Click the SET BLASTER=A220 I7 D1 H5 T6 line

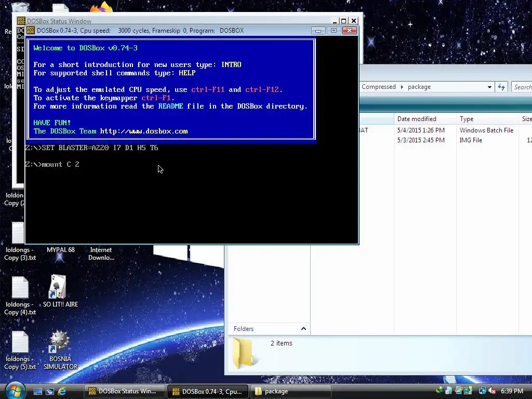91,148
